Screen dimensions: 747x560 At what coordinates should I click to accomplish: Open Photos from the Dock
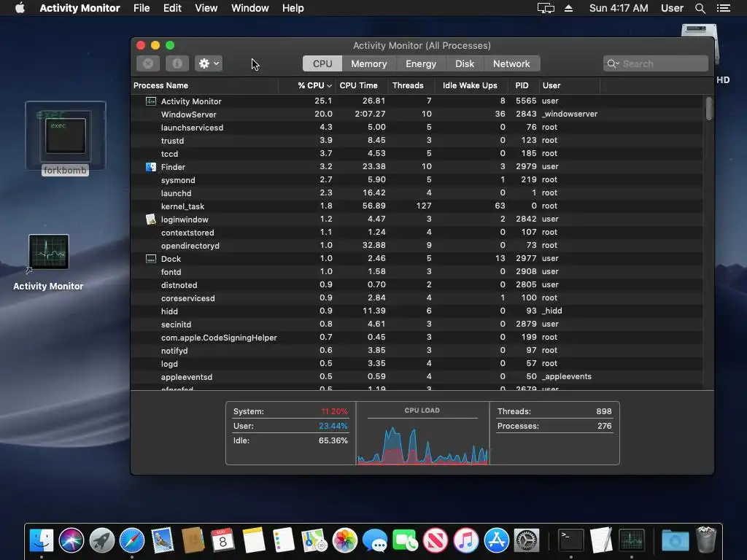click(x=344, y=540)
